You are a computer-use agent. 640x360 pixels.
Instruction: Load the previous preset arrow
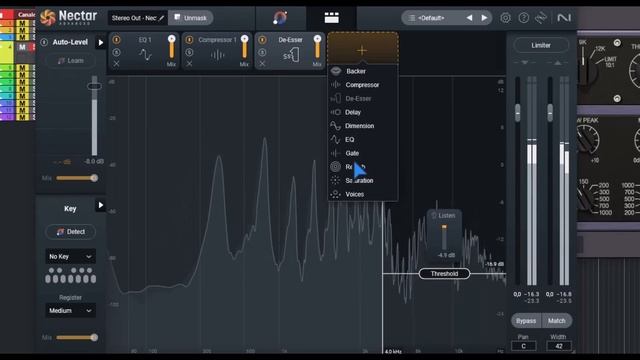pos(469,18)
